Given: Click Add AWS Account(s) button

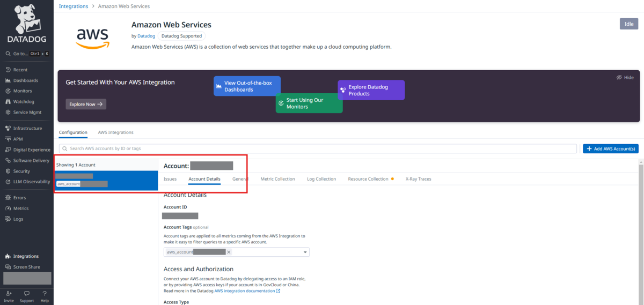Looking at the screenshot, I should click(x=611, y=148).
